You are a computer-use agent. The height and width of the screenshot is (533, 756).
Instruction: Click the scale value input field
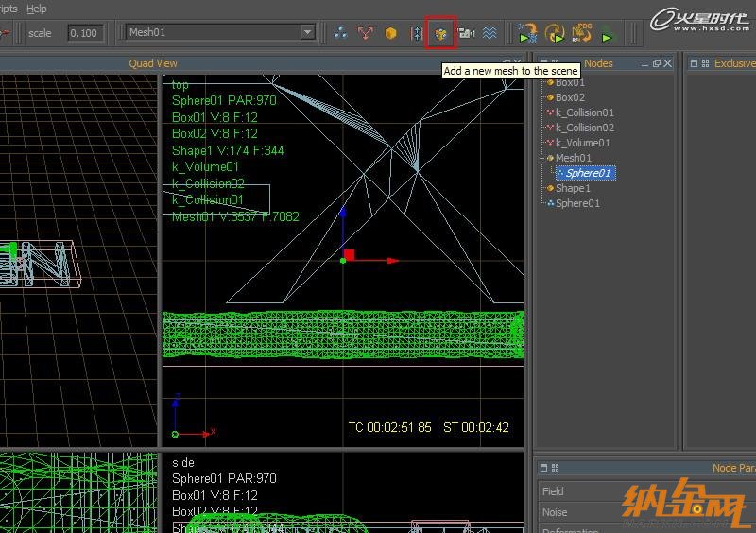pos(86,33)
